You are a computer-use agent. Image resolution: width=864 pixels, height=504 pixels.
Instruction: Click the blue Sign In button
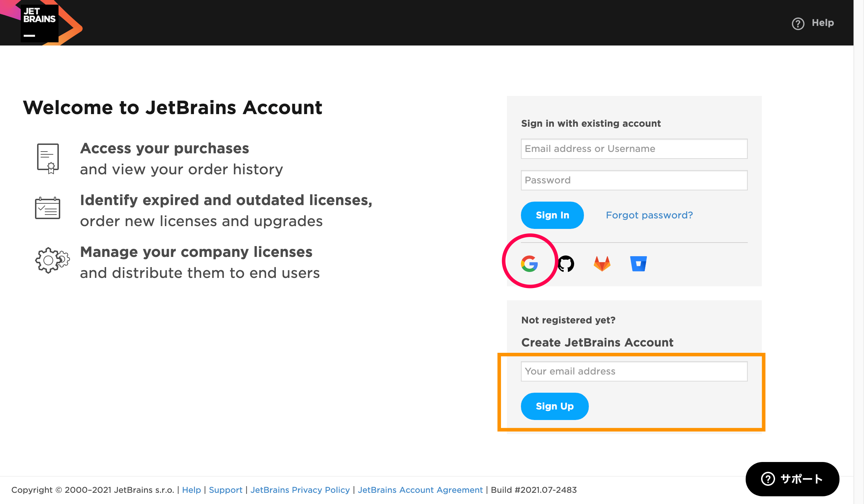[552, 215]
